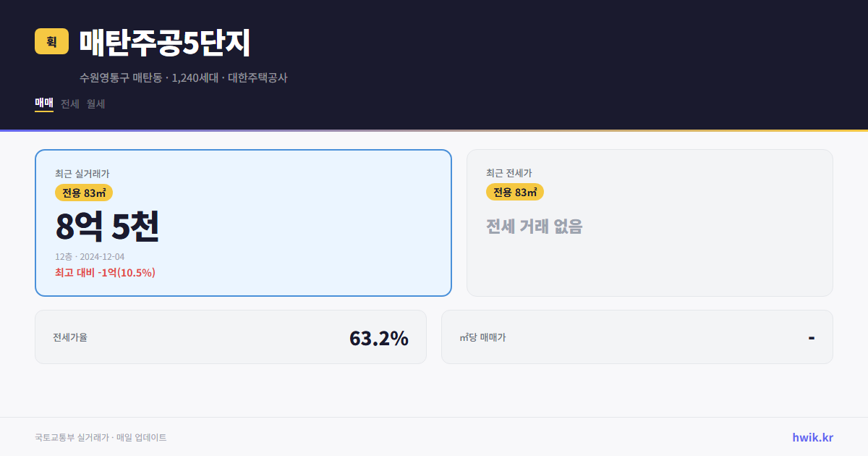The width and height of the screenshot is (868, 456).
Task: Select the 8억 5천 price figure
Action: click(109, 226)
